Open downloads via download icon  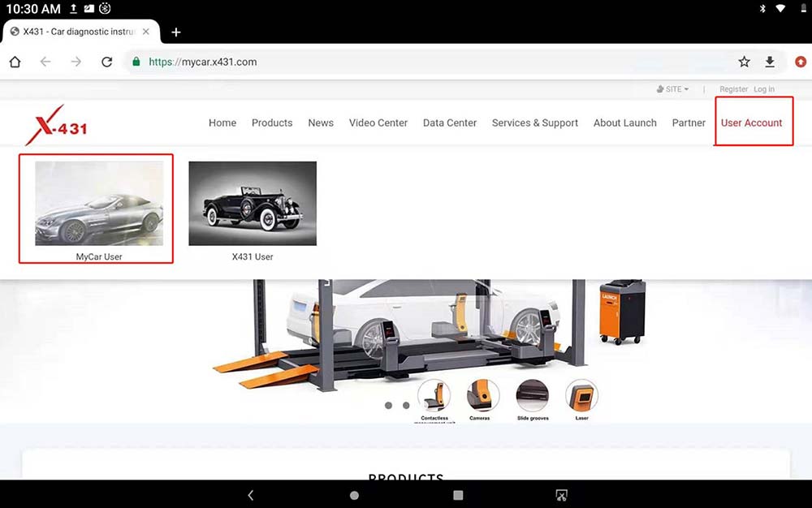(770, 62)
